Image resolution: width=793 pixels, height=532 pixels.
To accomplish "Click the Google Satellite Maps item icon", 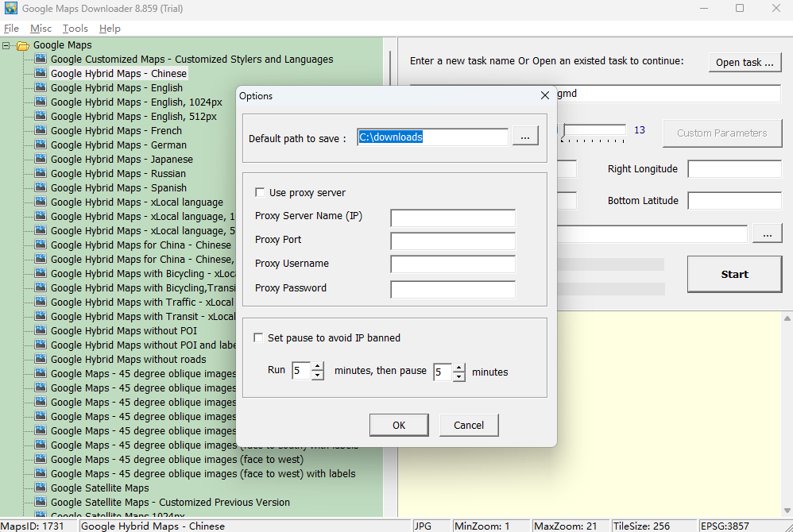I will 41,488.
